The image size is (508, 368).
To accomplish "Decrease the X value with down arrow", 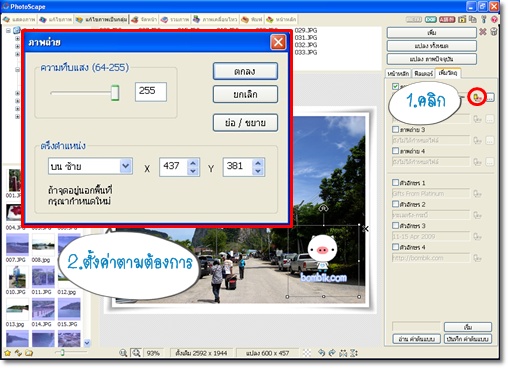I will pos(193,171).
